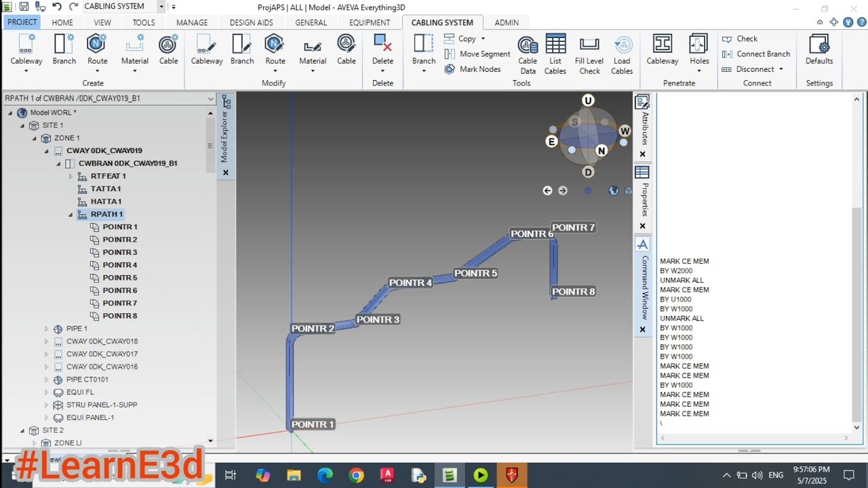
Task: Expand the PIPE CT0101 tree node
Action: coord(46,380)
